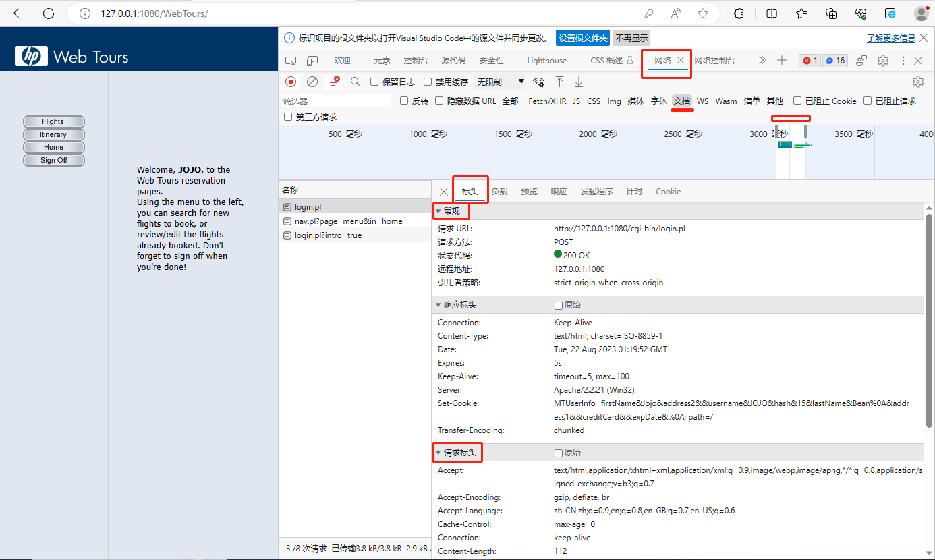Open network search magnifier icon
This screenshot has height=560, width=935.
[356, 82]
